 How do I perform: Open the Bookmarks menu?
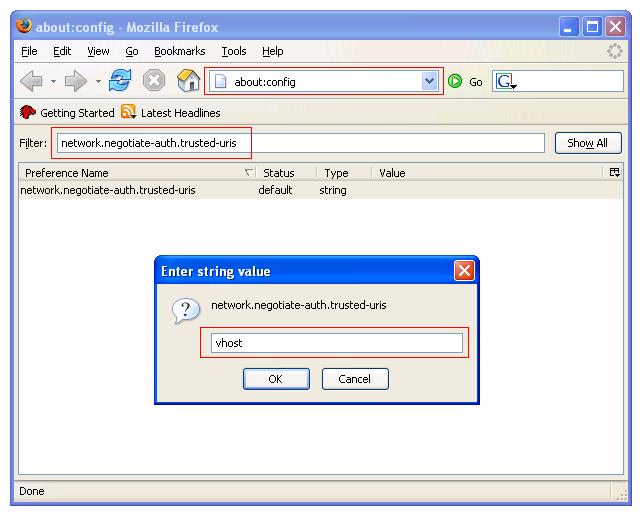point(179,51)
